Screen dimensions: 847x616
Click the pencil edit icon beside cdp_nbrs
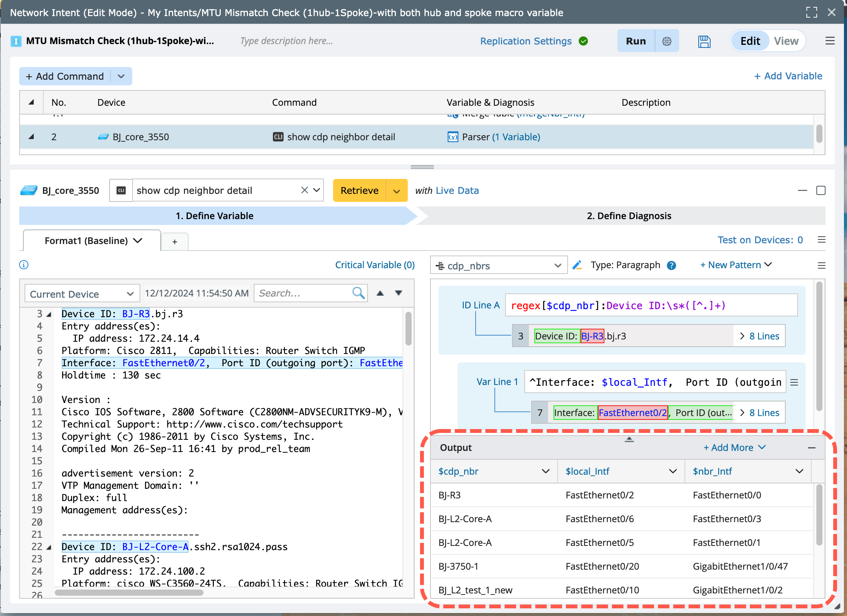coord(577,265)
